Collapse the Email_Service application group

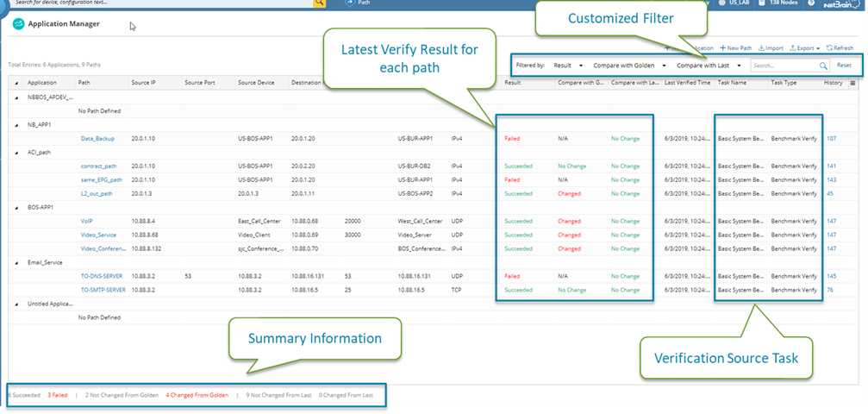click(x=16, y=262)
